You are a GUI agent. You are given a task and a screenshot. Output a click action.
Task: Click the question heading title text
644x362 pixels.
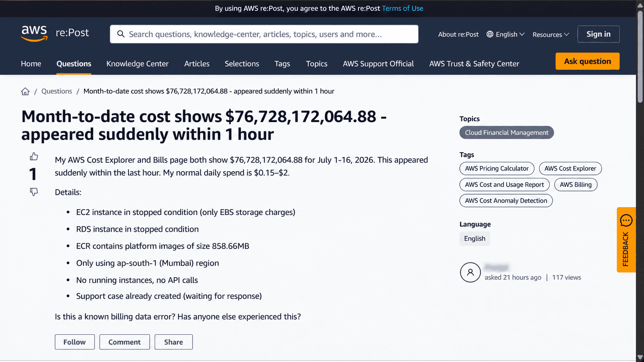coord(204,125)
